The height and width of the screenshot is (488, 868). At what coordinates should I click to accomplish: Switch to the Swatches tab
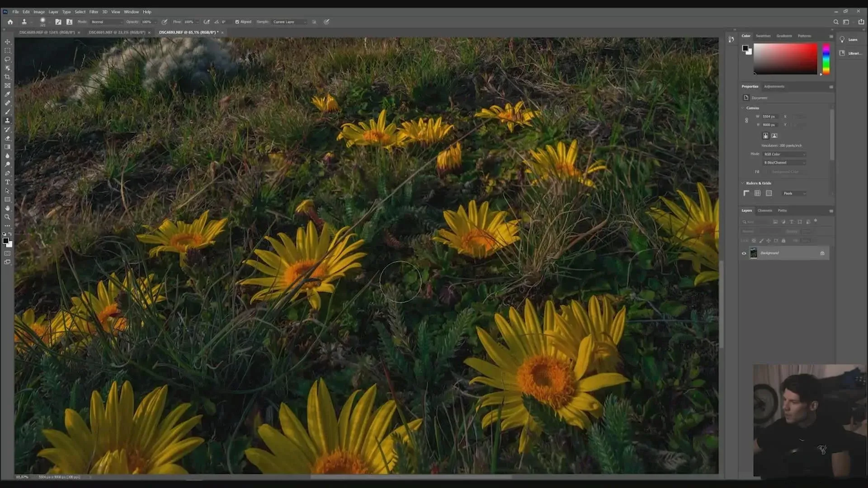[x=763, y=36]
